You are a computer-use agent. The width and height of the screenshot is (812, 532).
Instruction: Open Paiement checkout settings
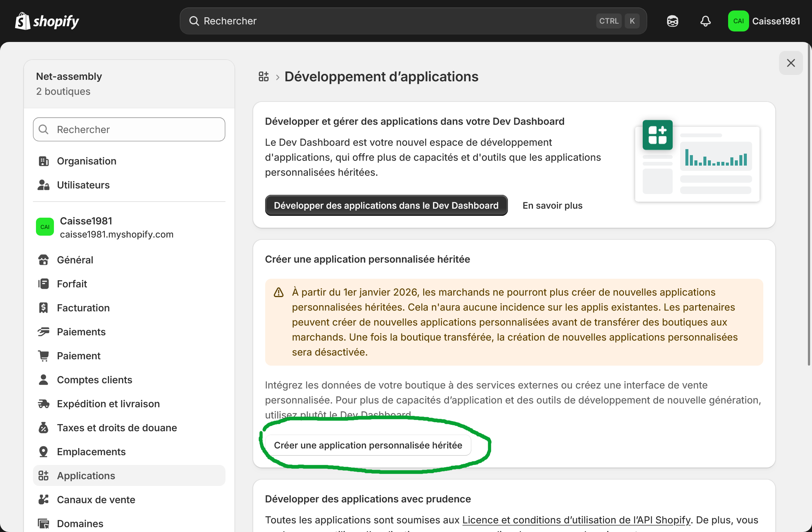pos(129,356)
